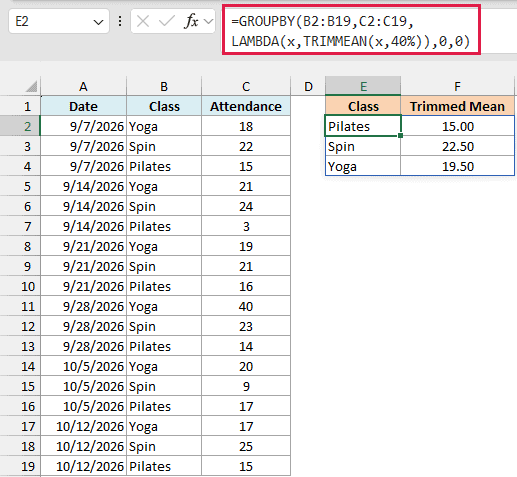
Task: Select the Yoga cell in column E
Action: click(363, 166)
